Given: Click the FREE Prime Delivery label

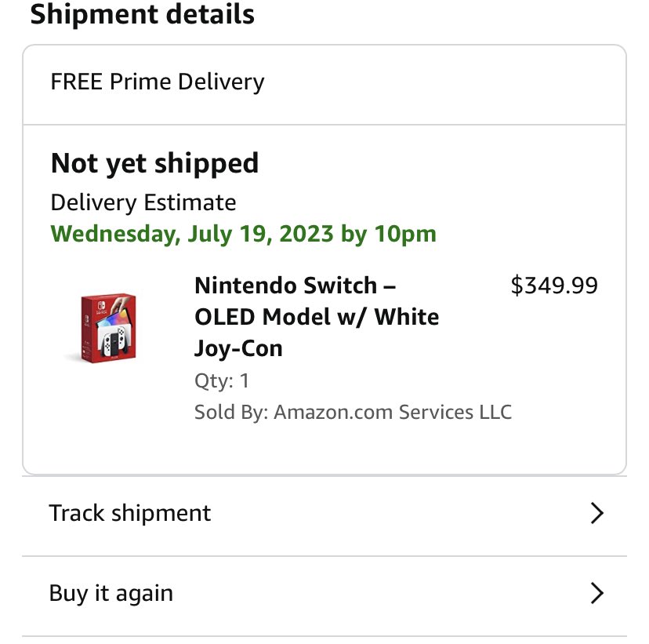Looking at the screenshot, I should [158, 82].
